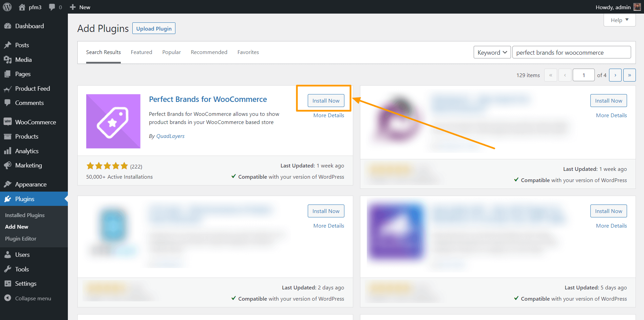Click the Collapse menu arrow icon
This screenshot has height=320, width=644.
click(7, 298)
